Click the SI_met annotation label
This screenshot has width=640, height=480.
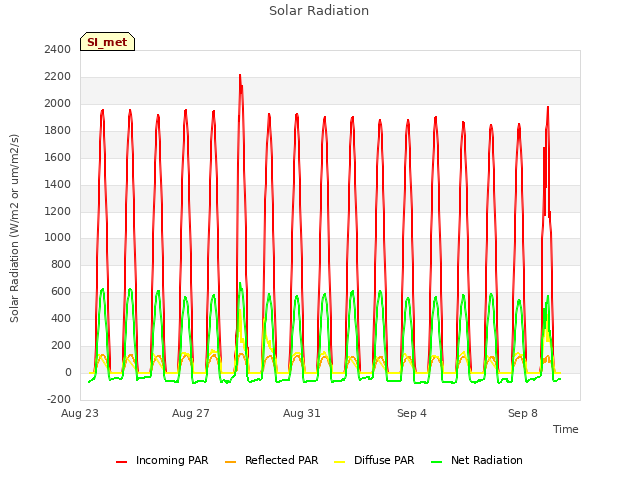107,42
